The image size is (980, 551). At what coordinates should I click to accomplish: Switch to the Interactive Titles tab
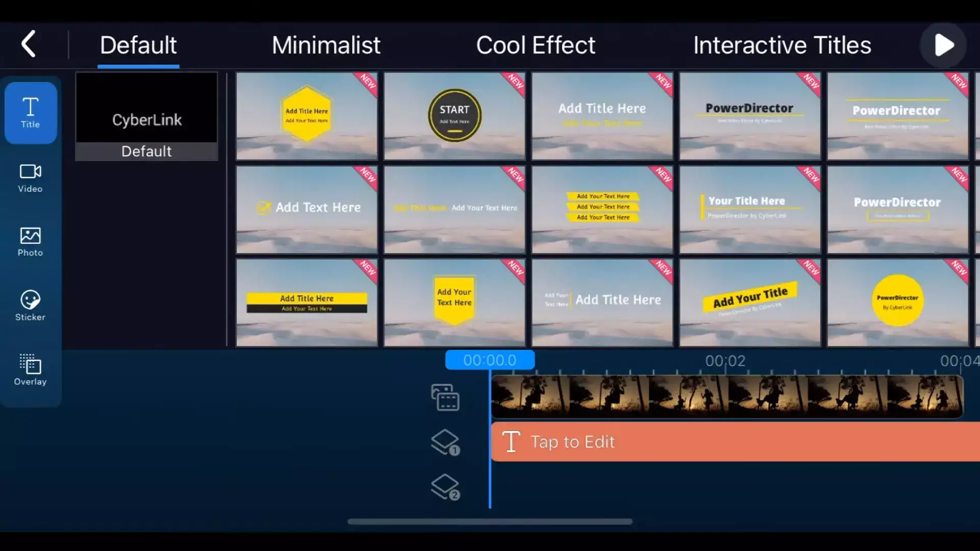click(782, 45)
